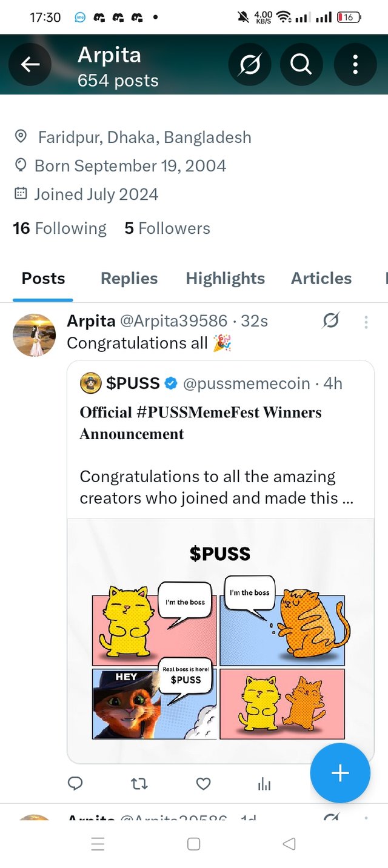Open three-dot menu on Arpita's post
Viewport: 388px width, 868px height.
366,322
